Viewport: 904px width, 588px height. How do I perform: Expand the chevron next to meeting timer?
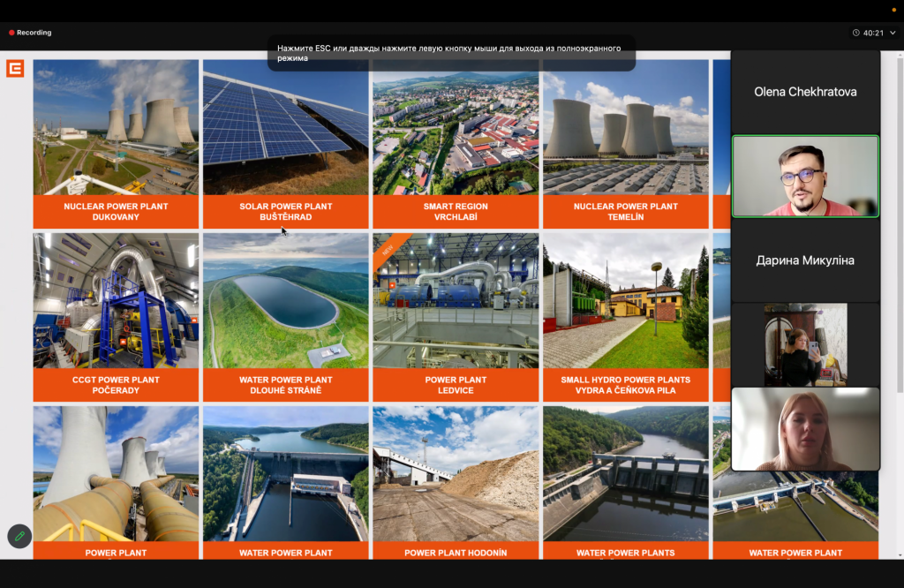tap(893, 33)
